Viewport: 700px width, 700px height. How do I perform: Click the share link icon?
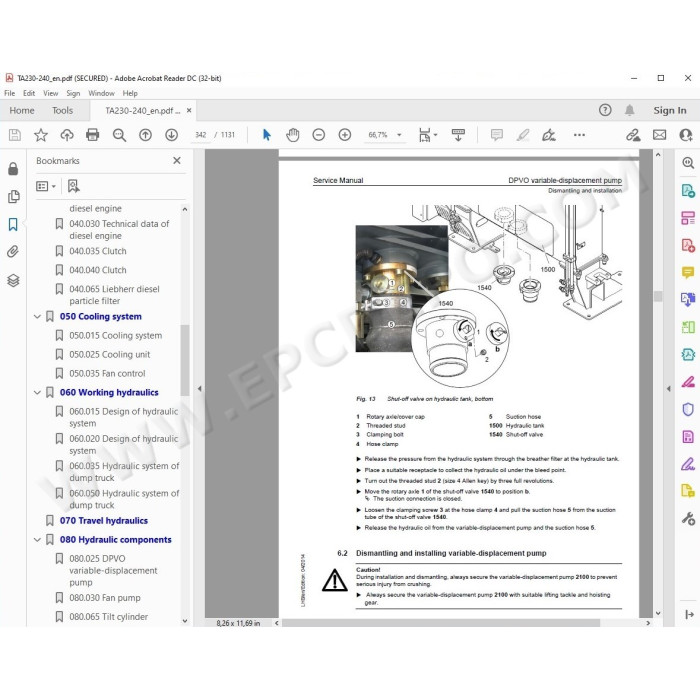(x=633, y=135)
